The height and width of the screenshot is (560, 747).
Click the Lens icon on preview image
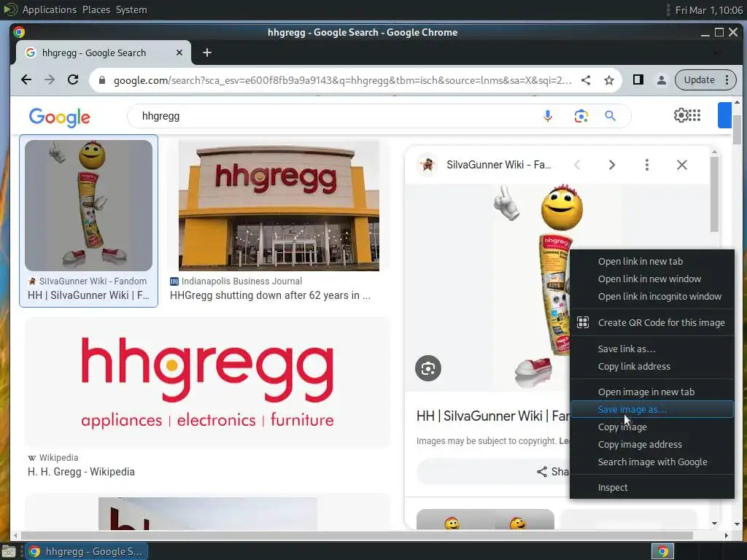pyautogui.click(x=427, y=368)
